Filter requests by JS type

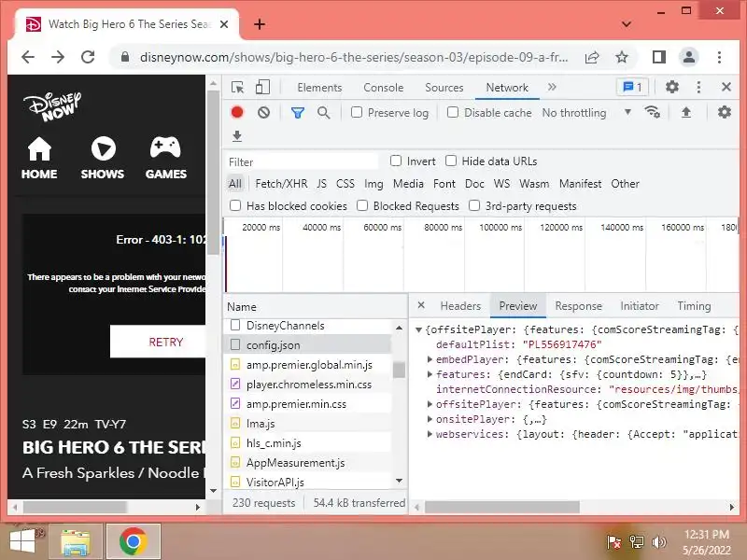321,184
